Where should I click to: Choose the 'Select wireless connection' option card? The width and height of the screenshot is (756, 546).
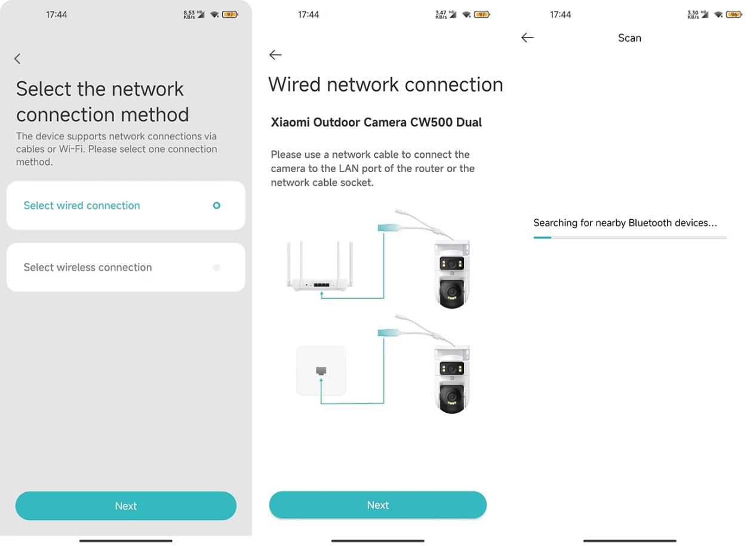126,267
